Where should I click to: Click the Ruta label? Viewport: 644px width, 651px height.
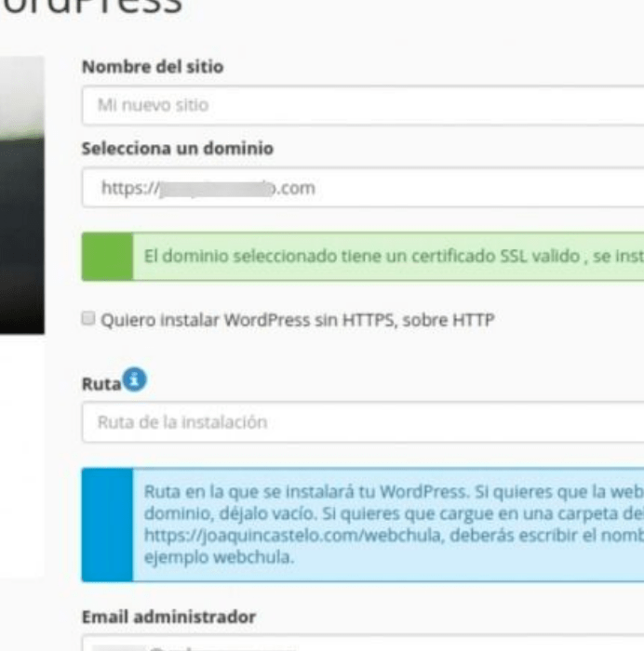click(x=101, y=384)
